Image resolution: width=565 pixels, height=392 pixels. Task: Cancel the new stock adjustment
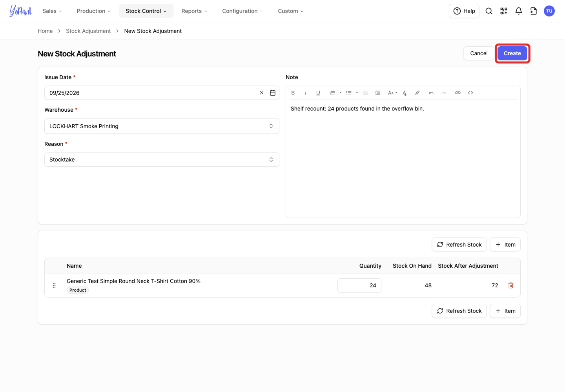(479, 53)
